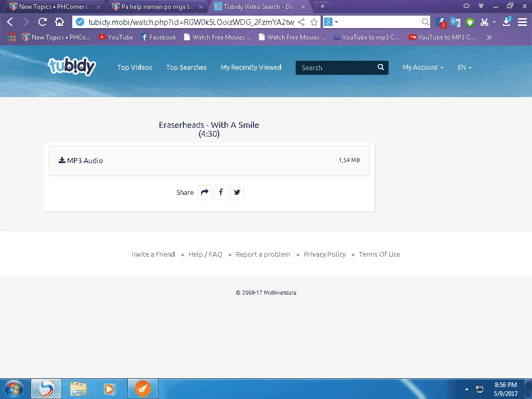Click the share icon in the address bar
This screenshot has width=532, height=399.
(301, 22)
